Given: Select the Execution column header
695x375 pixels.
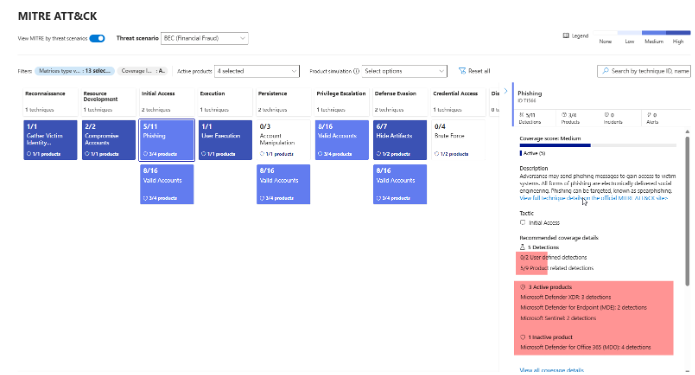Looking at the screenshot, I should point(225,102).
